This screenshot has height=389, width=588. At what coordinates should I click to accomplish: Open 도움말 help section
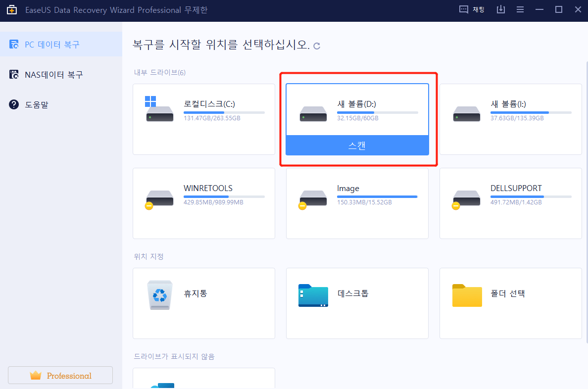coord(61,104)
